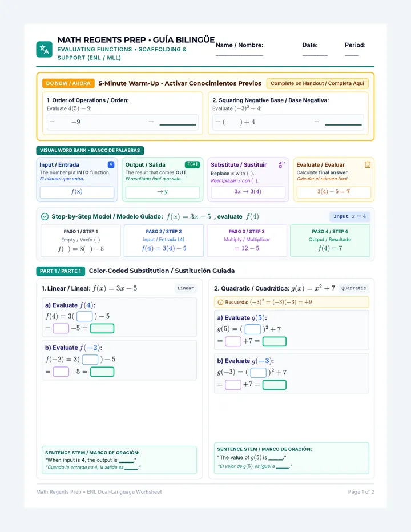Click the Period blank line
Image resolution: width=411 pixels, height=532 pixels.
pyautogui.click(x=352, y=55)
